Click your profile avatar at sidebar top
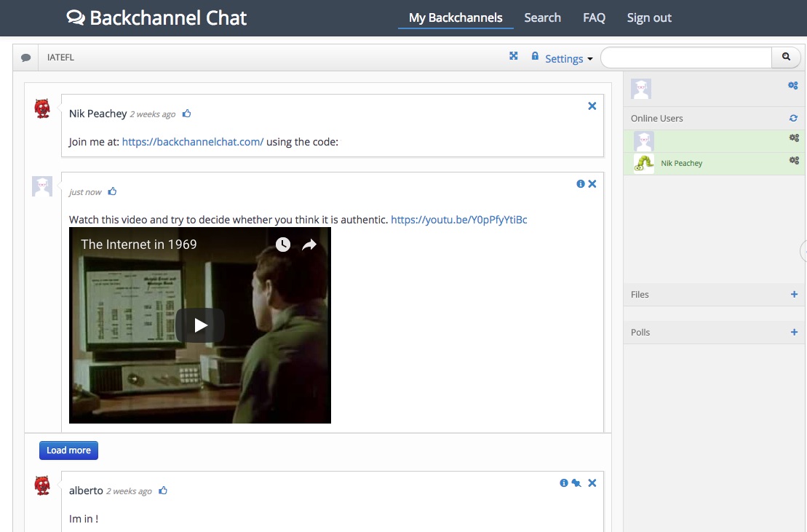The width and height of the screenshot is (807, 532). [641, 89]
